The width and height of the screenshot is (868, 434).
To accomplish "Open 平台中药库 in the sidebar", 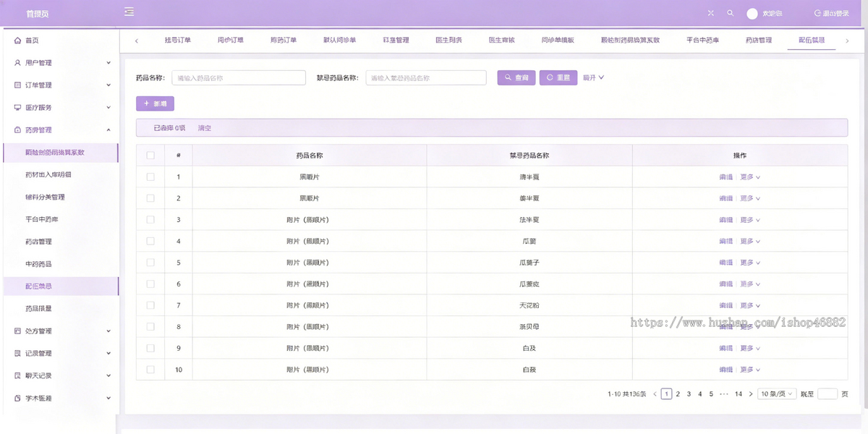I will pyautogui.click(x=42, y=219).
